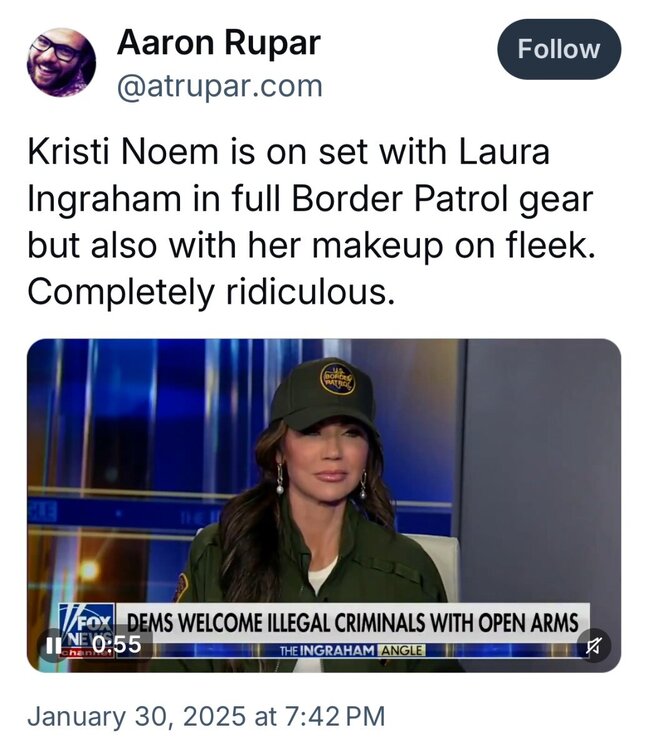Pause the video with the pause icon
This screenshot has width=648, height=750.
tap(53, 645)
